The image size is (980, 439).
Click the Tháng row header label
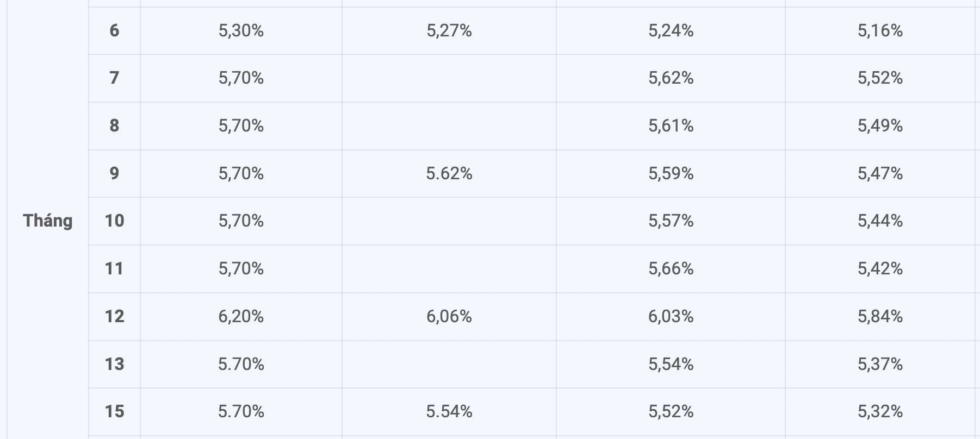tap(48, 221)
